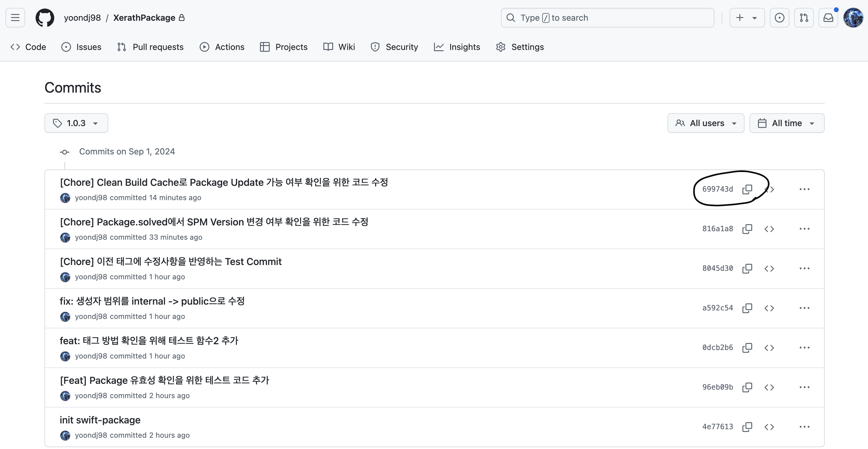This screenshot has width=868, height=449.
Task: Open the All users filter dropdown
Action: pos(706,123)
